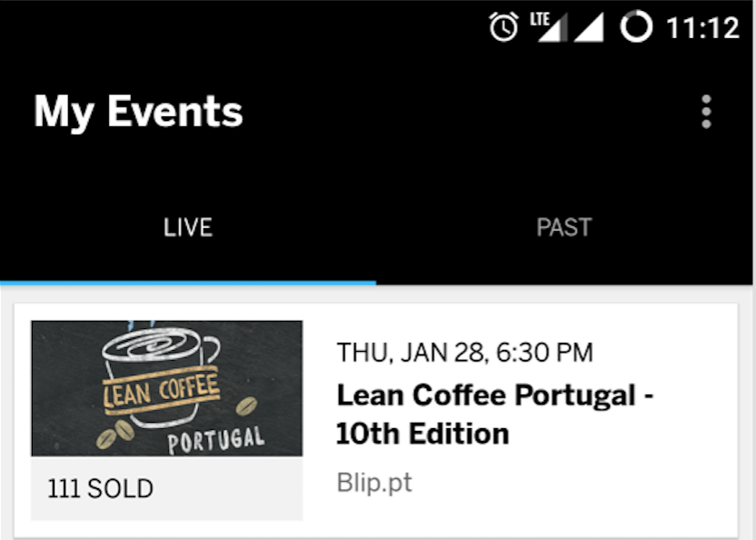Switch to the LIVE tab
Image resolution: width=756 pixels, height=540 pixels.
(188, 227)
